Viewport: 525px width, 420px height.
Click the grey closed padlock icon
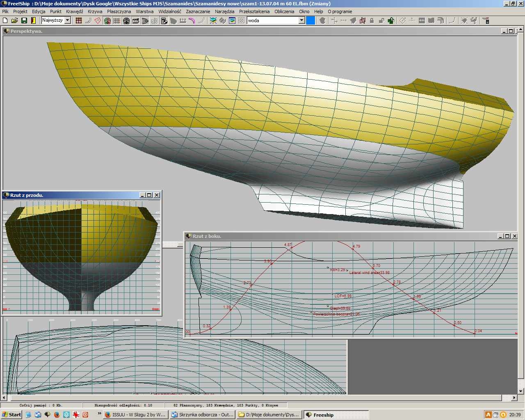372,21
